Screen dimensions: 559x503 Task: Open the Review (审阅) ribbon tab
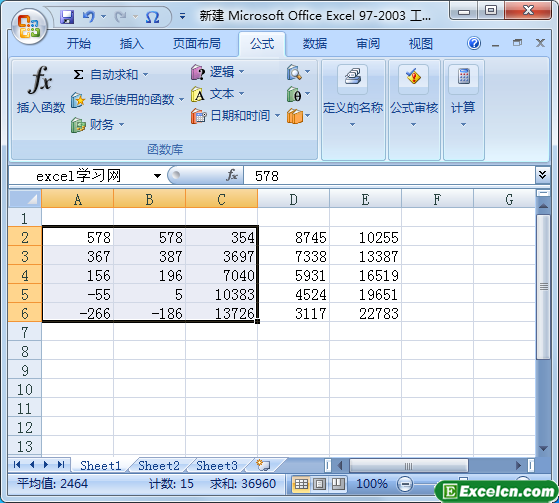point(368,44)
